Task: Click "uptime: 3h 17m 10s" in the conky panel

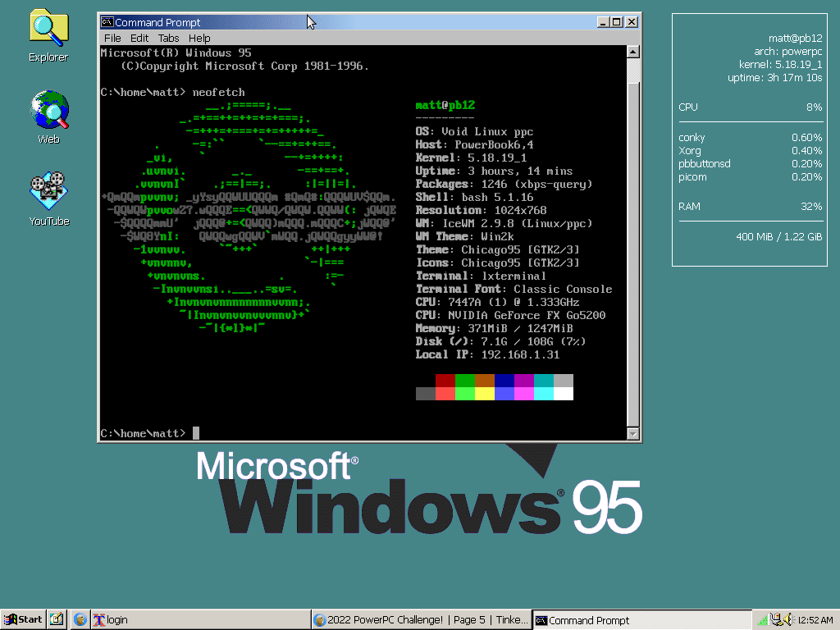Action: [774, 78]
